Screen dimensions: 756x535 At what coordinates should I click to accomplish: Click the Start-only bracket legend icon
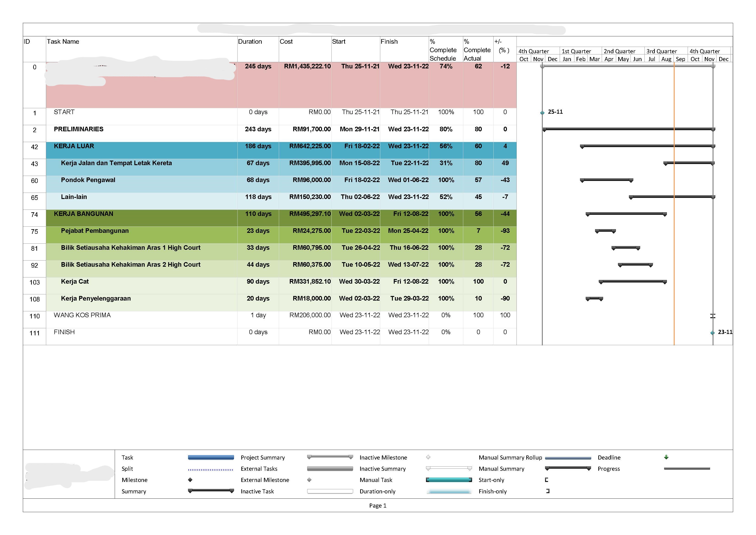(547, 480)
